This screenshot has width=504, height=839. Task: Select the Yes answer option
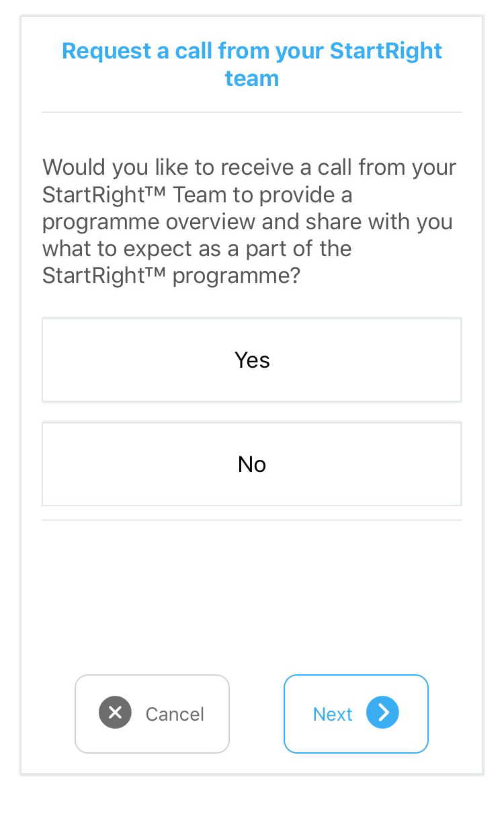click(x=252, y=360)
